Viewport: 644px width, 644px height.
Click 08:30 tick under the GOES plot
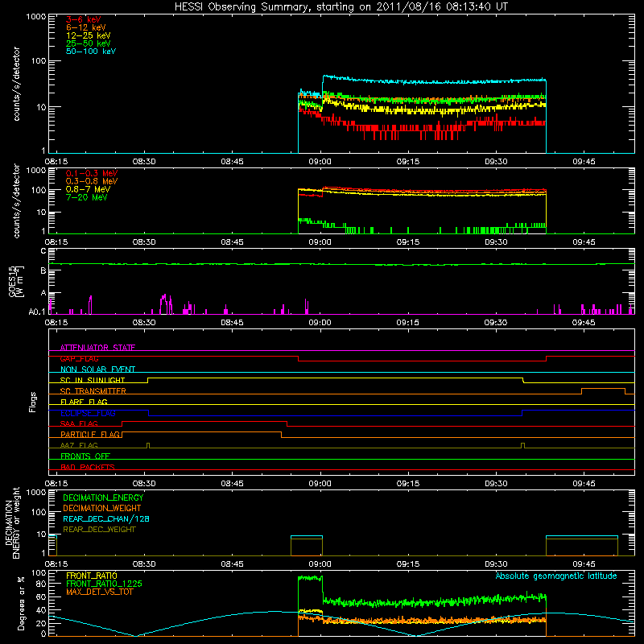[x=144, y=323]
